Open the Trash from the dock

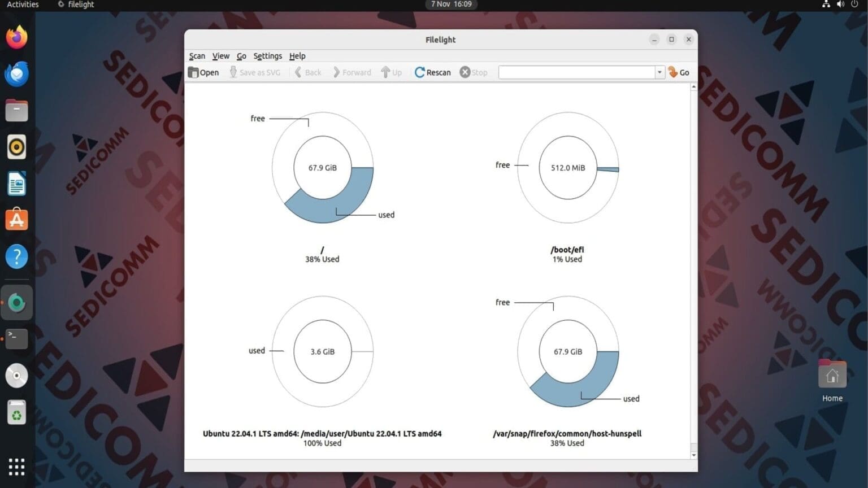[16, 413]
